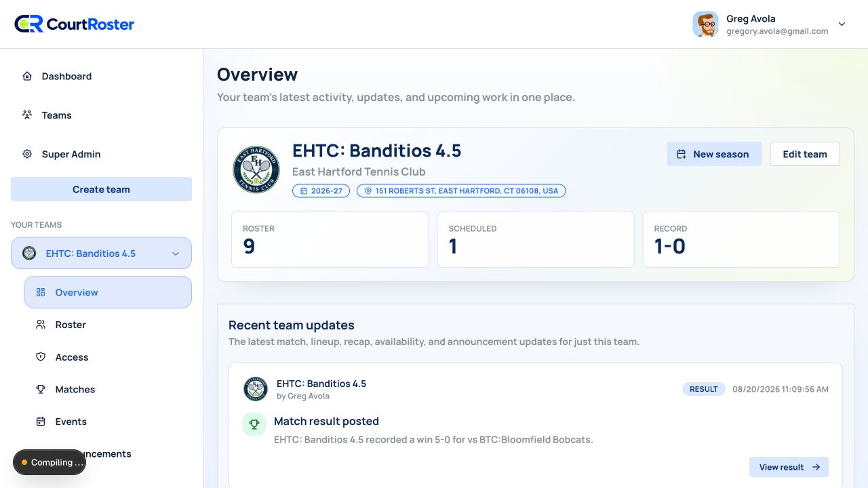
Task: Click the 2026-27 season badge
Action: coord(321,191)
